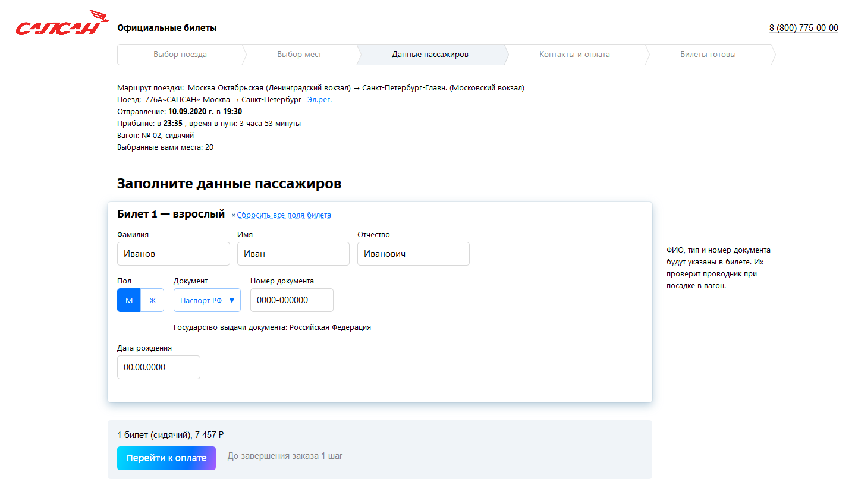855x504 pixels.
Task: Click Перейти к оплате button
Action: point(166,458)
